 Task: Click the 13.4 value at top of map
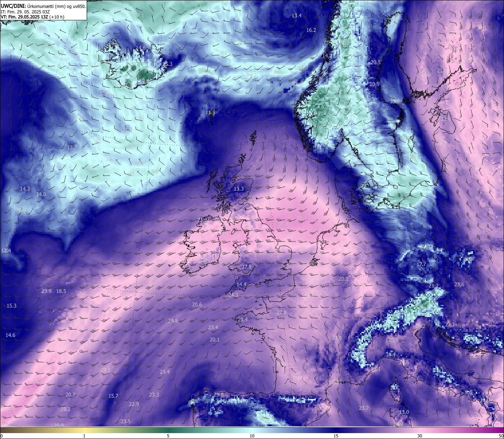[296, 15]
